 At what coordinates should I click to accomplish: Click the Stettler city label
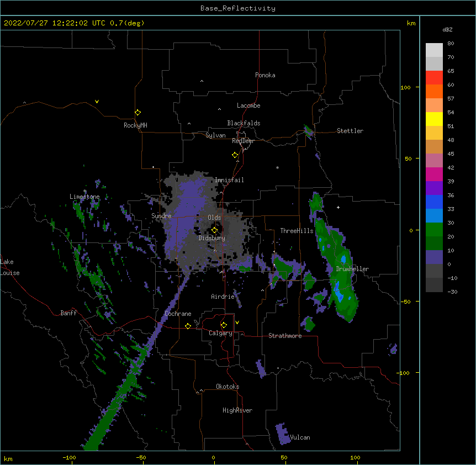click(350, 131)
